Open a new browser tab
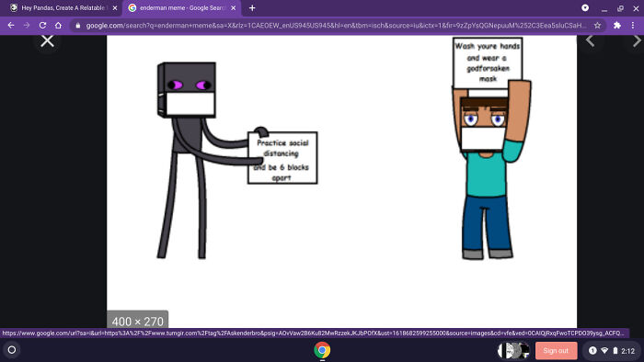The height and width of the screenshot is (362, 644). [x=252, y=7]
